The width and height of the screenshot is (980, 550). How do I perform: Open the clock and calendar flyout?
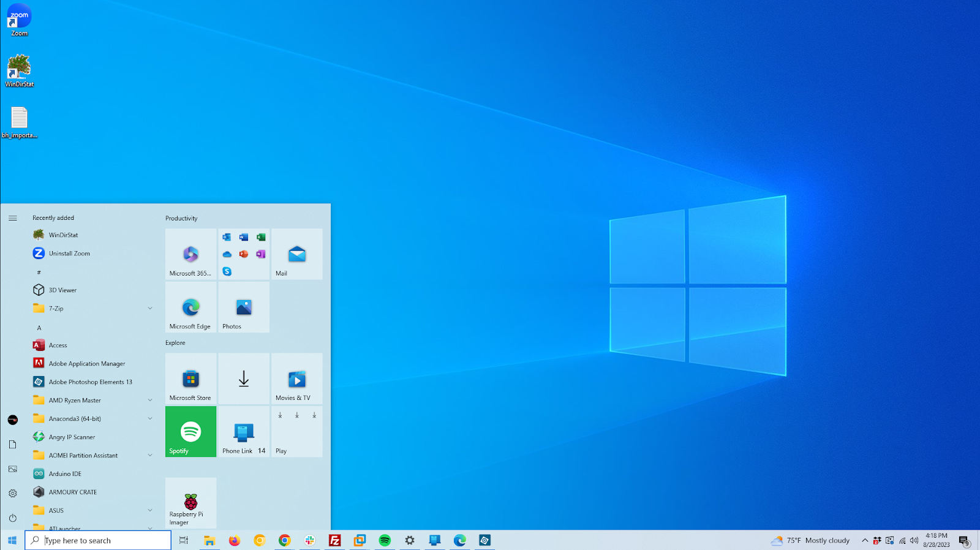click(x=937, y=540)
